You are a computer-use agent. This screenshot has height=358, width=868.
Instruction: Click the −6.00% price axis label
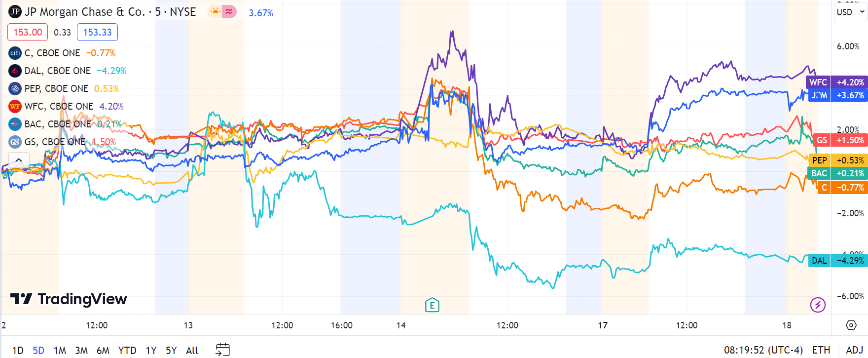(x=850, y=296)
